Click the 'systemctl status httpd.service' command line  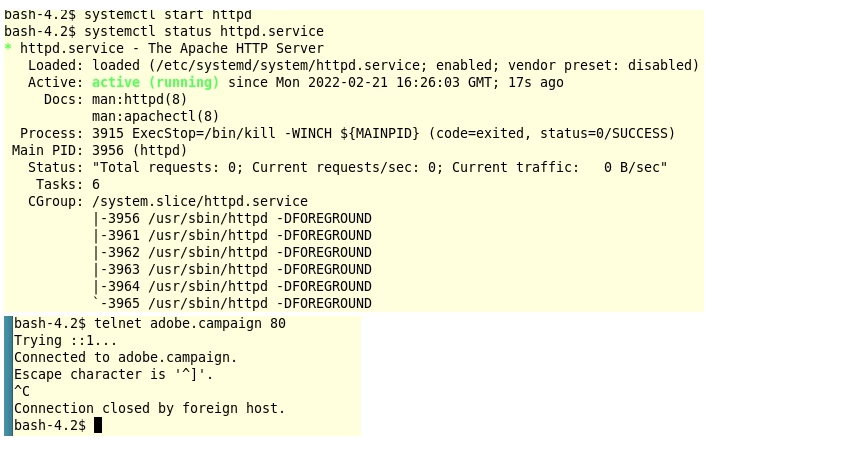click(164, 31)
